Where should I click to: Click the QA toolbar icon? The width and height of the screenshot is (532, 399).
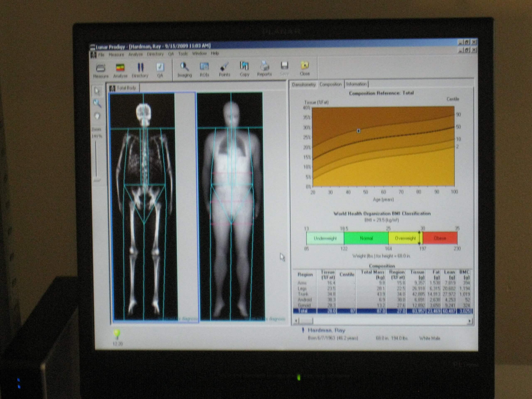pyautogui.click(x=160, y=68)
